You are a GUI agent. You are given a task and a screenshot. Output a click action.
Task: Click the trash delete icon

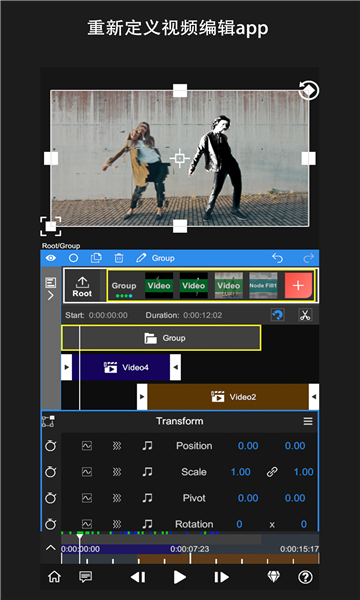[119, 258]
